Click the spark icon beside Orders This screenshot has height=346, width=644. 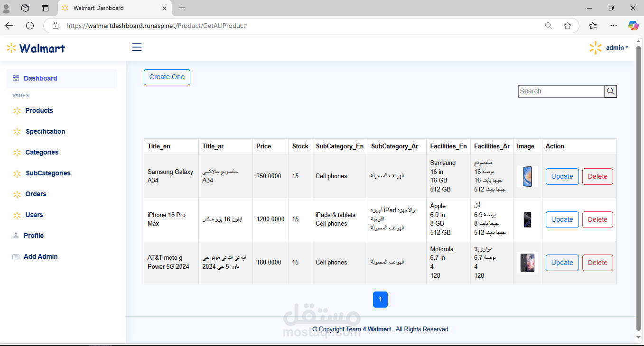[x=17, y=194]
